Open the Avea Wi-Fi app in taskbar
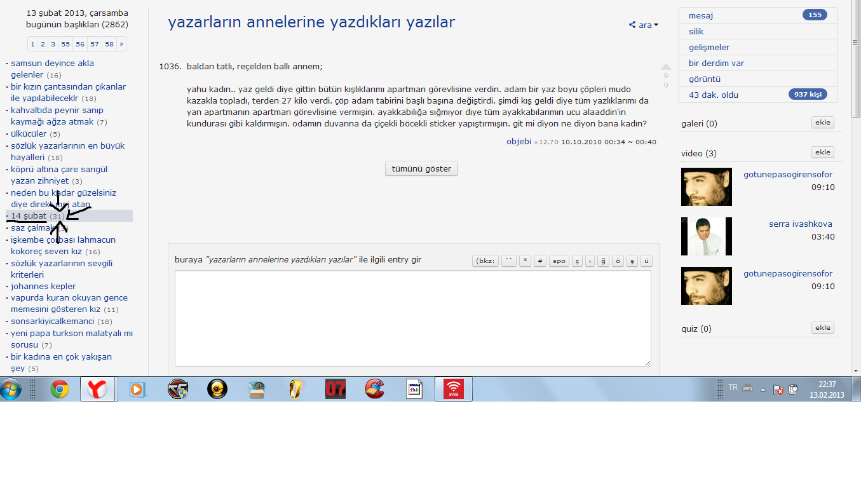 (453, 389)
